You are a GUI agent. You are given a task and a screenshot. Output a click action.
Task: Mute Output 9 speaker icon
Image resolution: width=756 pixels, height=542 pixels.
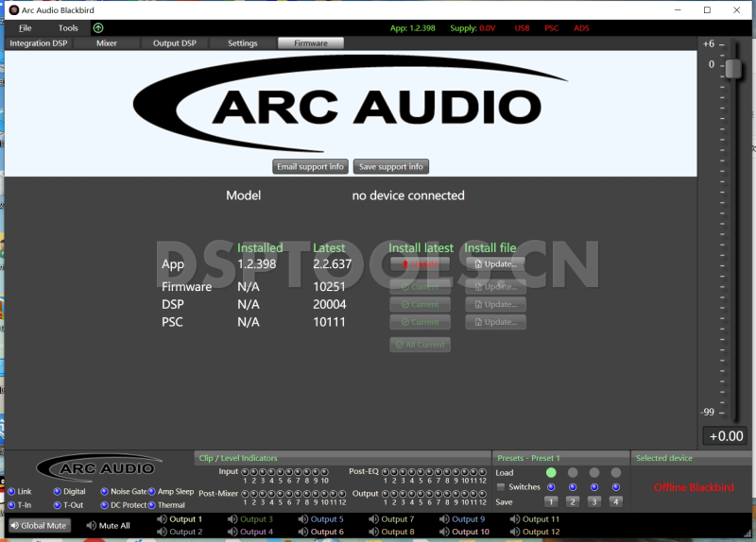[x=444, y=519]
